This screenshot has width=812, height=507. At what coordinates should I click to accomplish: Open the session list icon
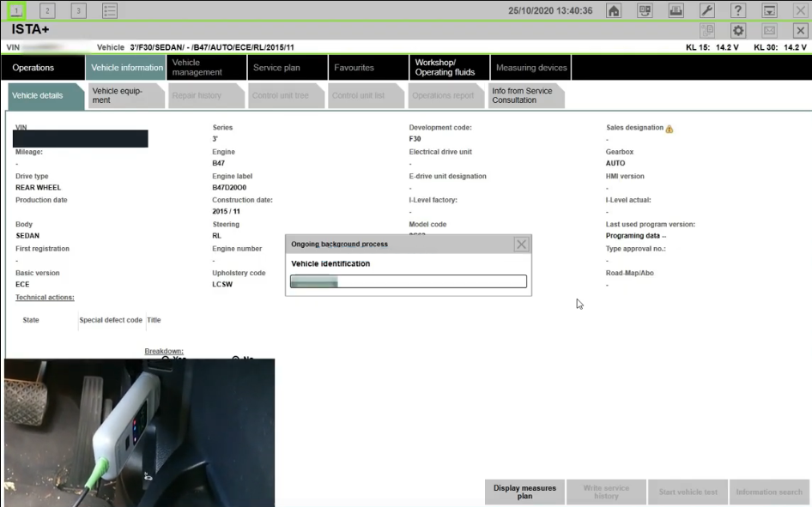pyautogui.click(x=109, y=10)
